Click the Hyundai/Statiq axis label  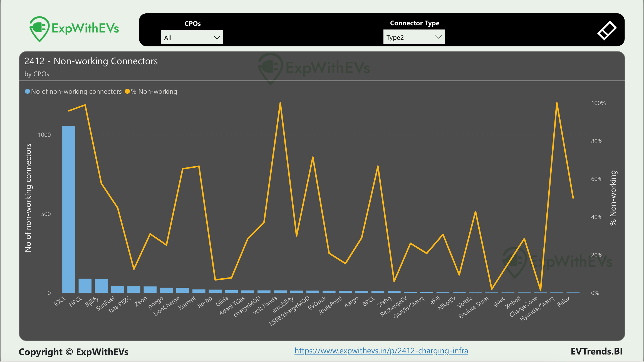pos(537,309)
